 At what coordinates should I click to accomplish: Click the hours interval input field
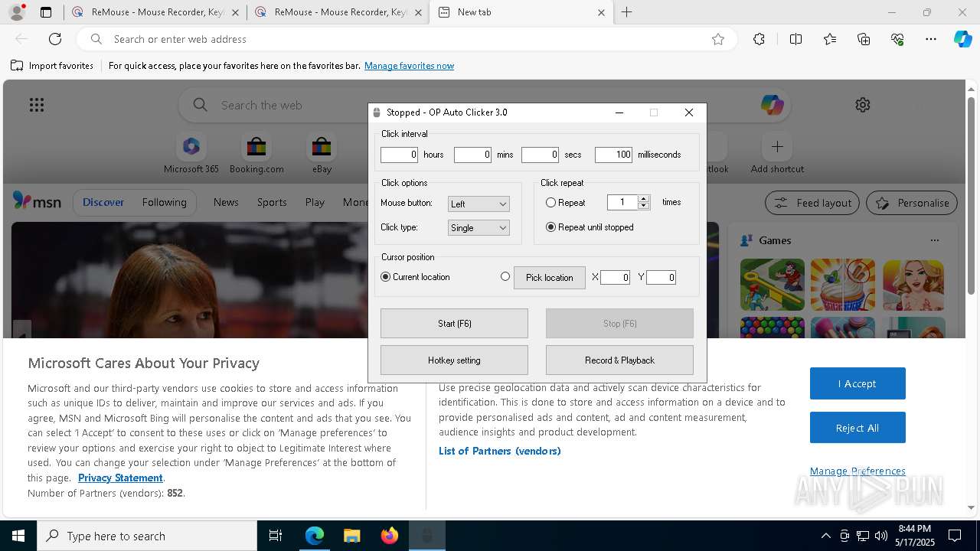pos(400,155)
